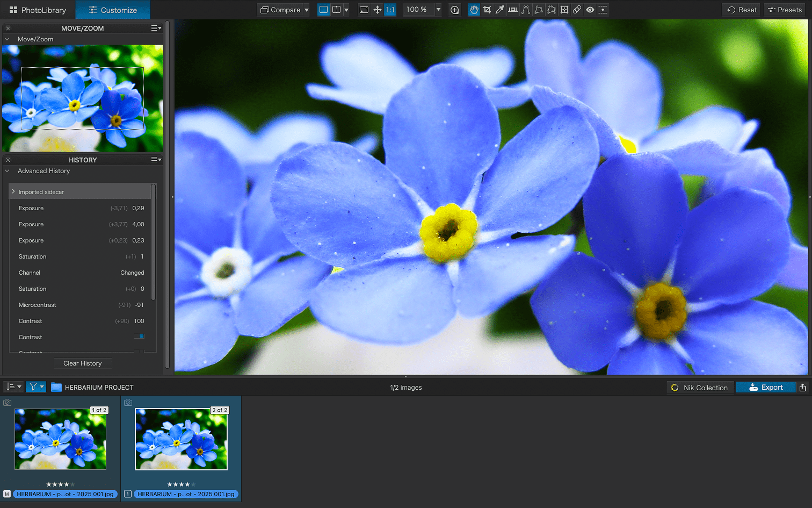Open the sort order dropdown
The height and width of the screenshot is (508, 812).
pyautogui.click(x=13, y=387)
